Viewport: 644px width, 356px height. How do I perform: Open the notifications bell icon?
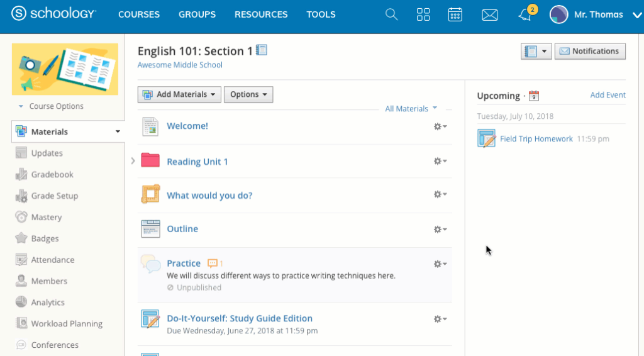pyautogui.click(x=525, y=14)
